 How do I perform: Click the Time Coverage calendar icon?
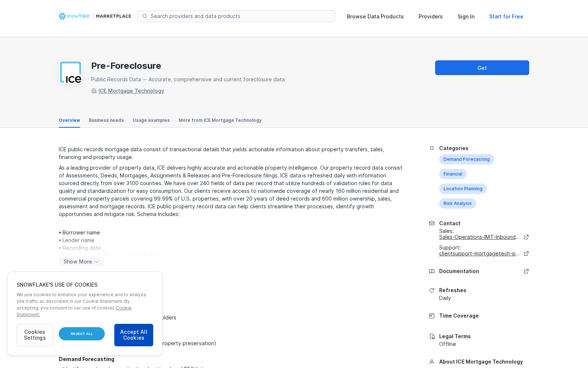432,316
